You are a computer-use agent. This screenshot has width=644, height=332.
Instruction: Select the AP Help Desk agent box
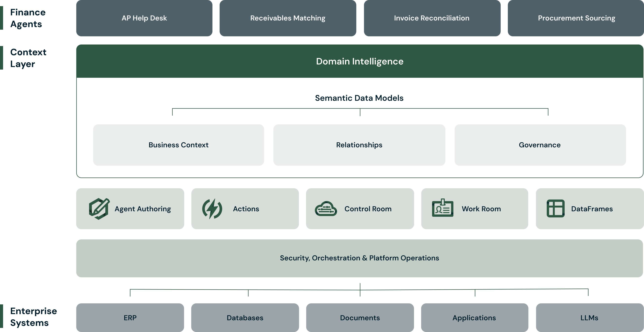pyautogui.click(x=144, y=18)
